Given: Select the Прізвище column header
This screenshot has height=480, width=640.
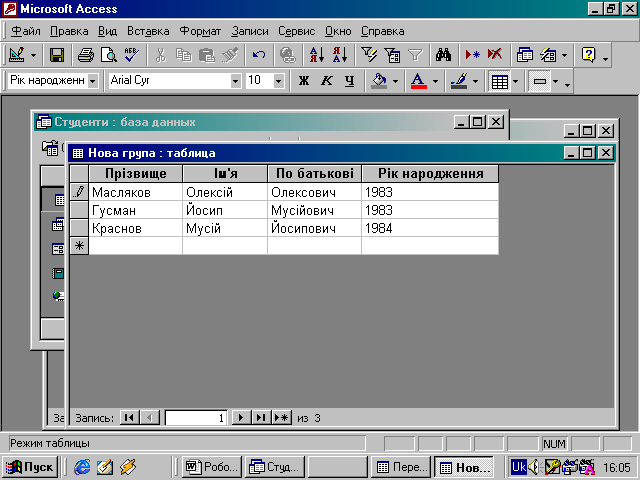Looking at the screenshot, I should pyautogui.click(x=136, y=173).
